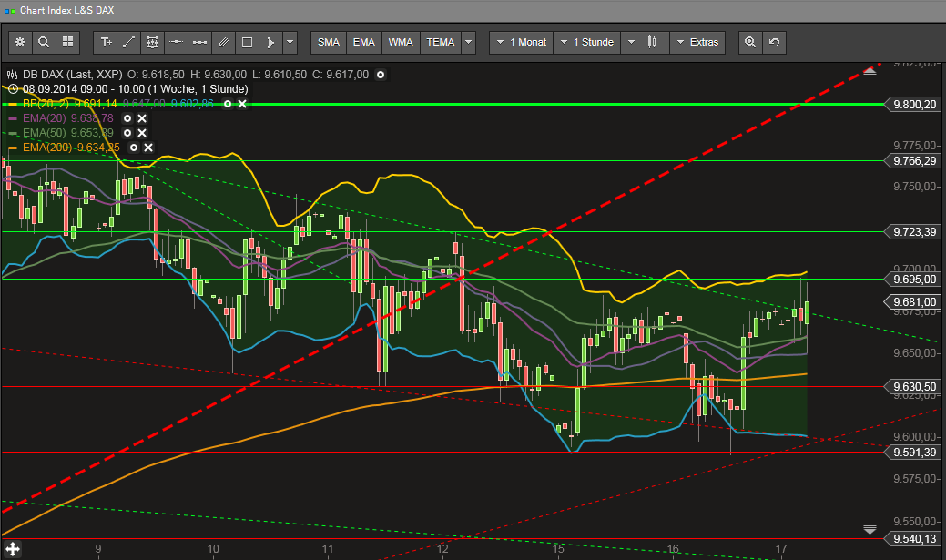The image size is (946, 560).
Task: Open the chart settings gear icon
Action: click(20, 42)
